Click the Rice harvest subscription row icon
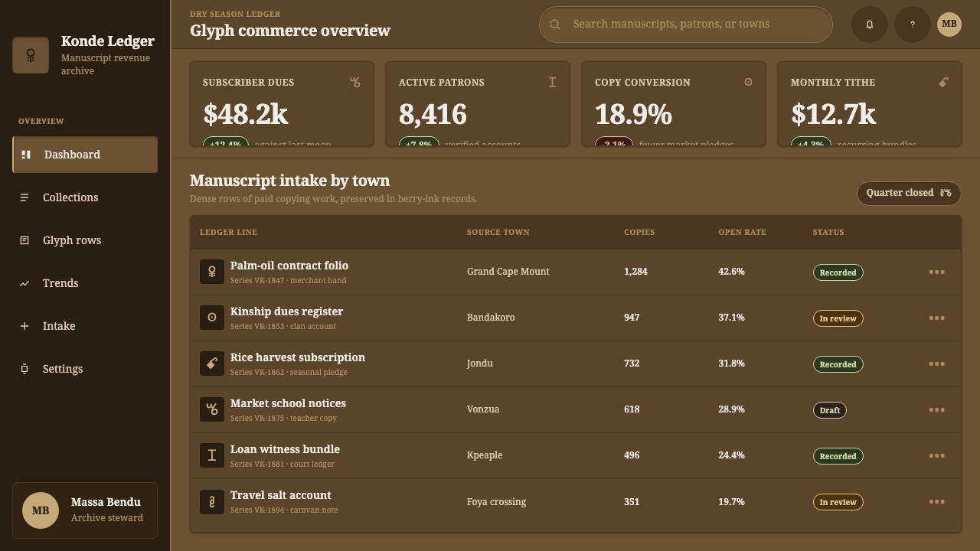980x551 pixels. click(212, 364)
